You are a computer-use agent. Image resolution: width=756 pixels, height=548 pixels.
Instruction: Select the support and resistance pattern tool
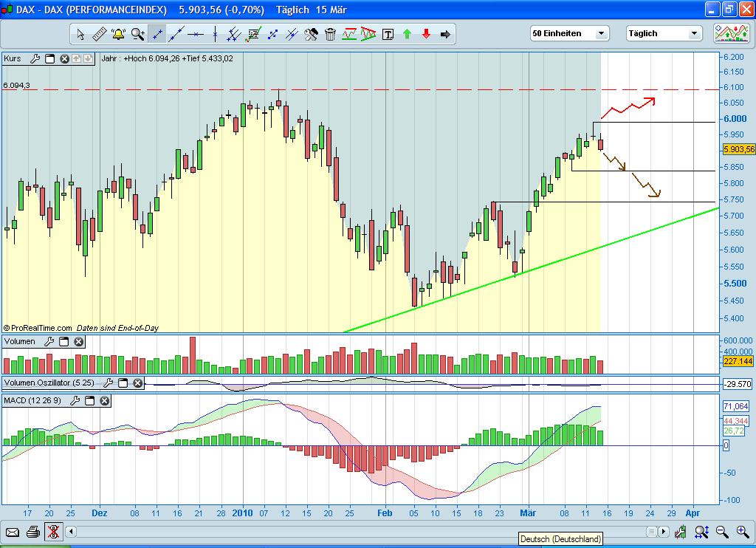(349, 34)
